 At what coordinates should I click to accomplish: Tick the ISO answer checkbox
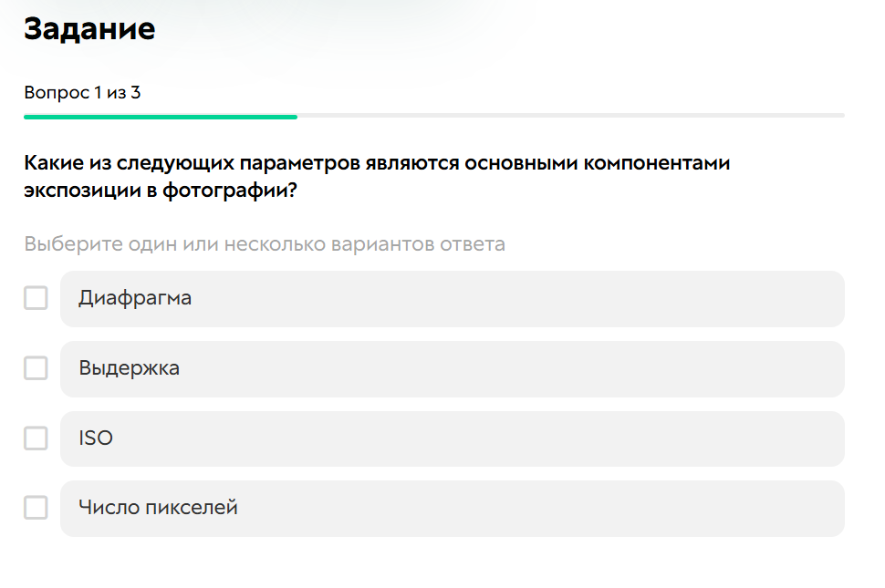tap(36, 438)
